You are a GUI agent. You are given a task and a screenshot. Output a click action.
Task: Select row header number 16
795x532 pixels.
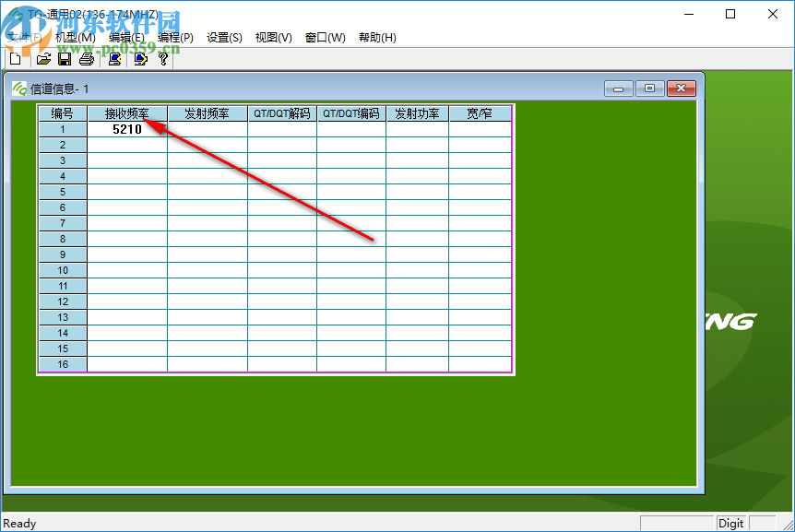[x=63, y=364]
